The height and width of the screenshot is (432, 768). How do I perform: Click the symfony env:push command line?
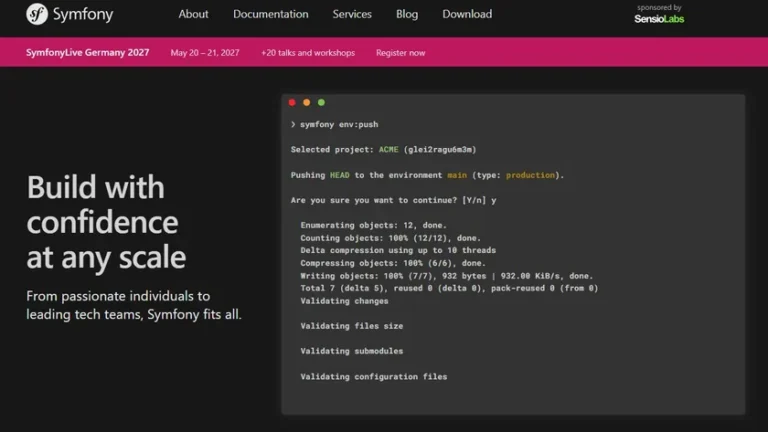click(335, 124)
